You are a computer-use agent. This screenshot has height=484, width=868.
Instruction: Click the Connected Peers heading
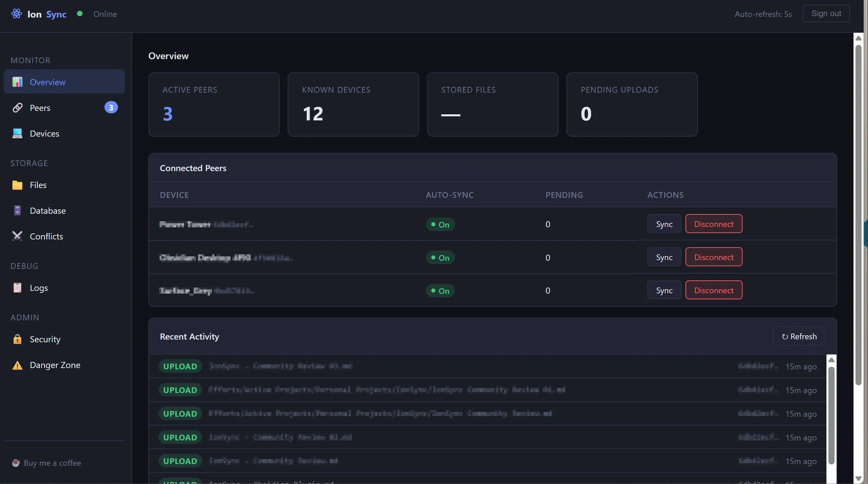(193, 168)
